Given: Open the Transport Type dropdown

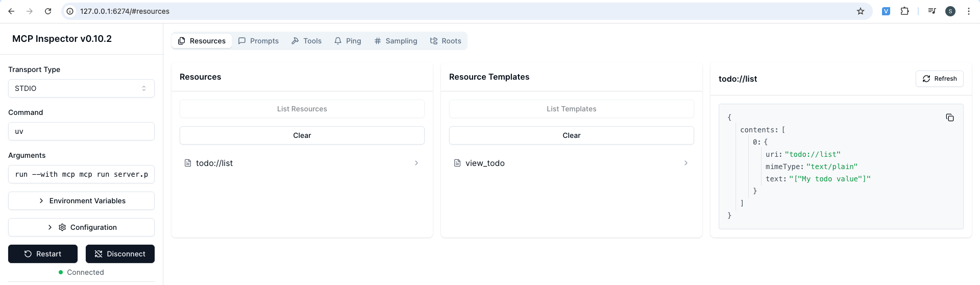Looking at the screenshot, I should coord(81,88).
